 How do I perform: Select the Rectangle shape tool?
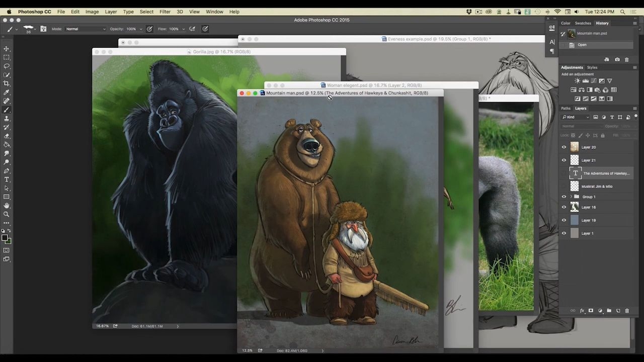pos(7,197)
